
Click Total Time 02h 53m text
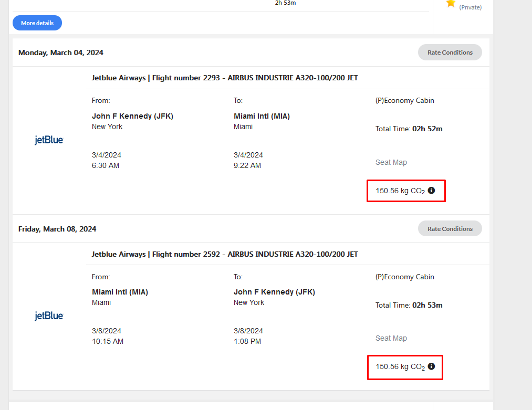pos(409,305)
